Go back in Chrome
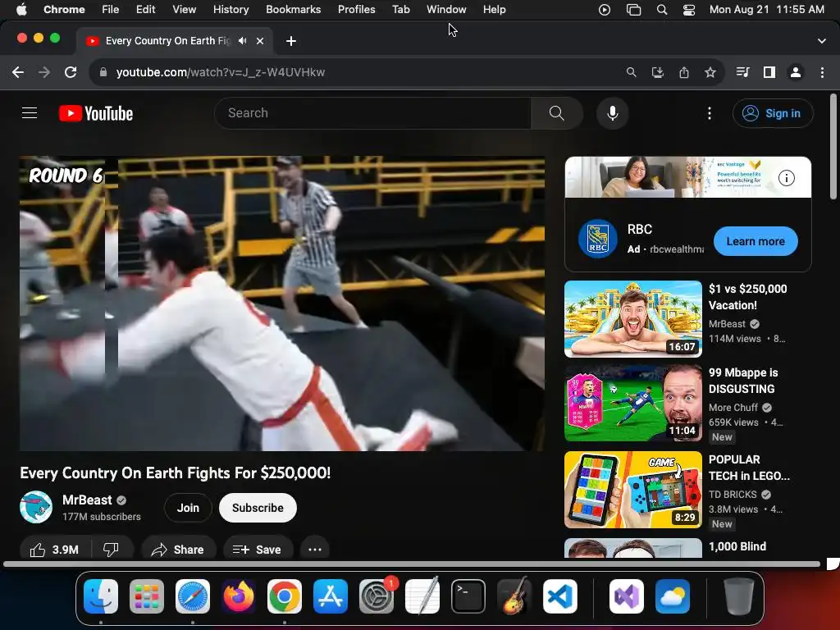The image size is (840, 630). coord(18,72)
